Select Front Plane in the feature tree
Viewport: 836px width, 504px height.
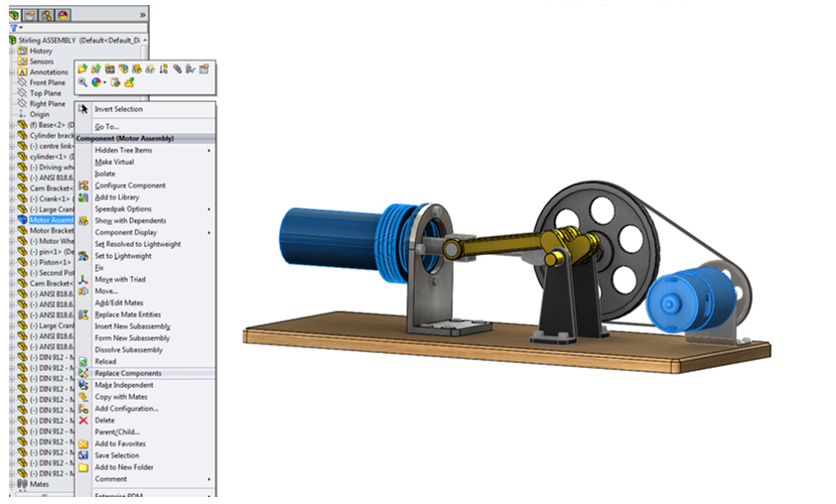47,82
